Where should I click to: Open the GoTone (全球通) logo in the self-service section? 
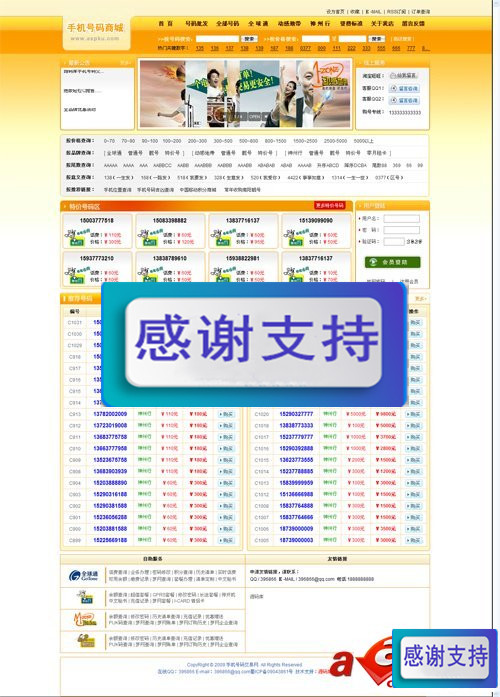point(84,576)
